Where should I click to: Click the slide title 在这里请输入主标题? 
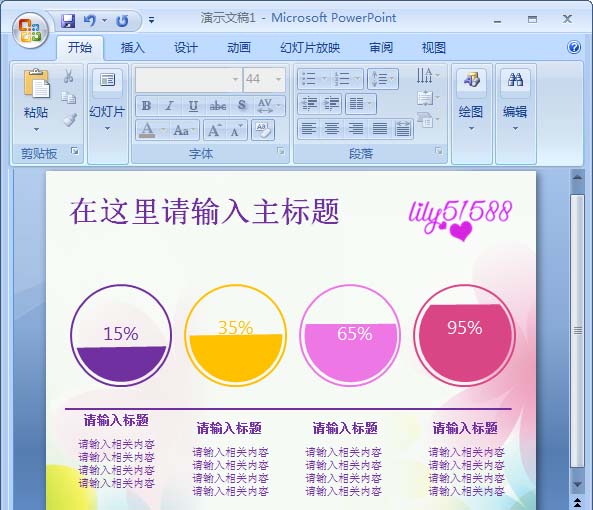(x=205, y=211)
